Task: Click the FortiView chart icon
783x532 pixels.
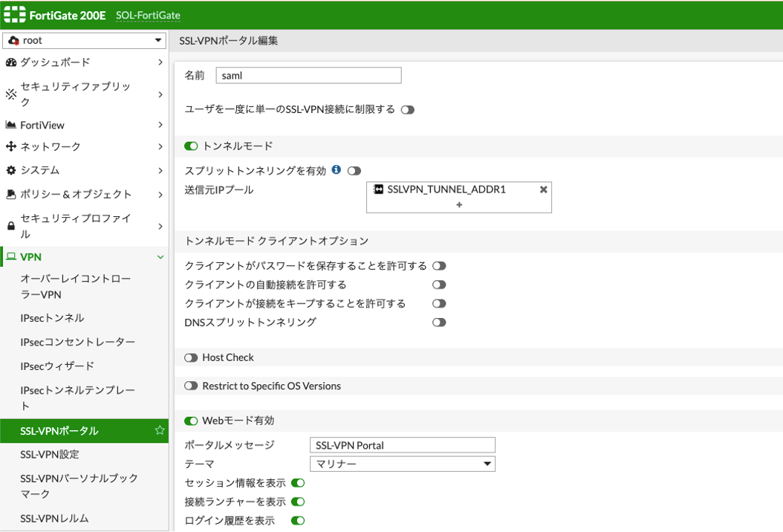Action: tap(11, 125)
